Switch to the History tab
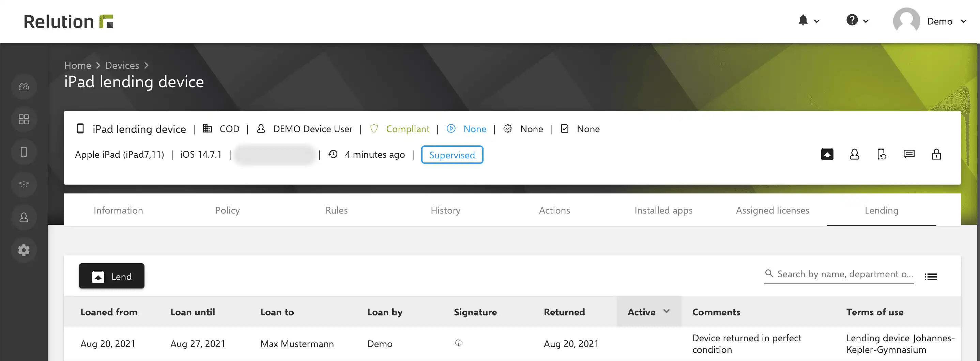Image resolution: width=980 pixels, height=361 pixels. [x=445, y=210]
